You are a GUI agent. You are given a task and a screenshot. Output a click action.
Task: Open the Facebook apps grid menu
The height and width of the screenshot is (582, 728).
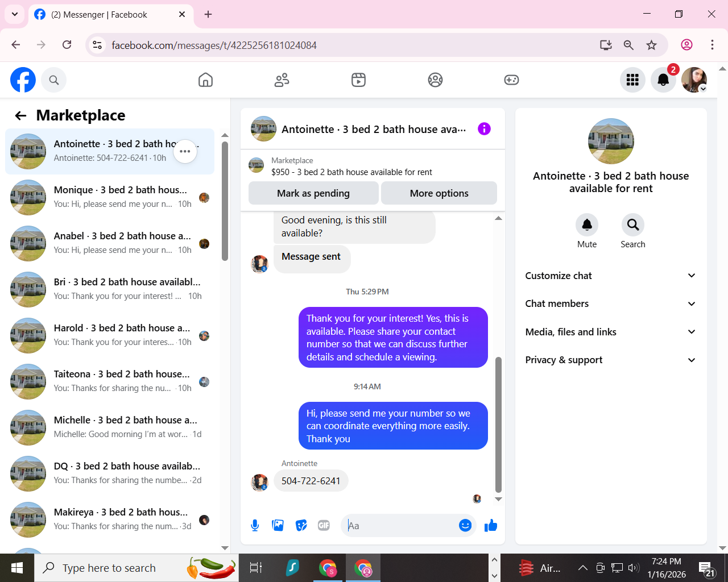[632, 80]
